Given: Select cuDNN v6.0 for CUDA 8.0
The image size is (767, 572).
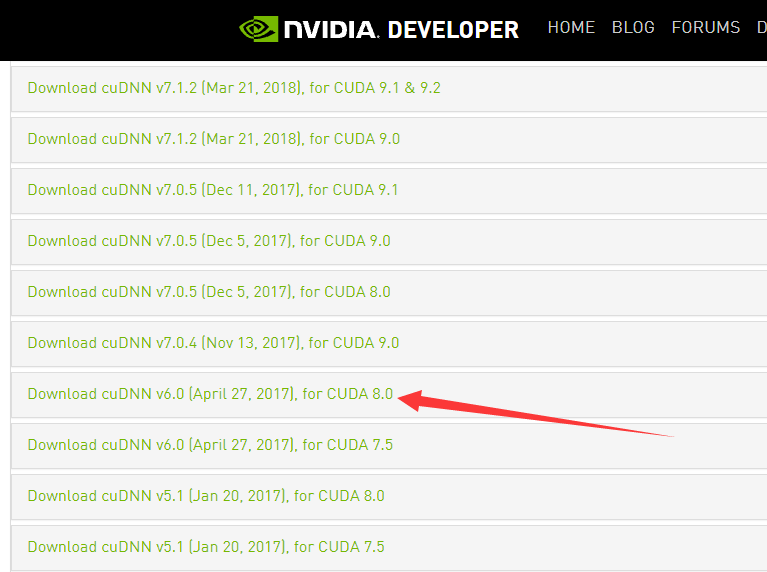Looking at the screenshot, I should point(210,394).
